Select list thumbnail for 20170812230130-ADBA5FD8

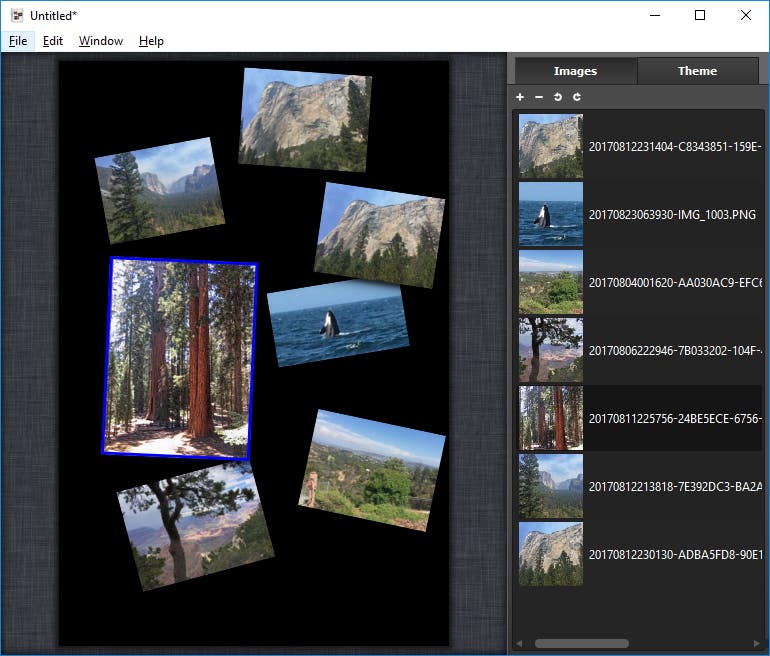551,554
